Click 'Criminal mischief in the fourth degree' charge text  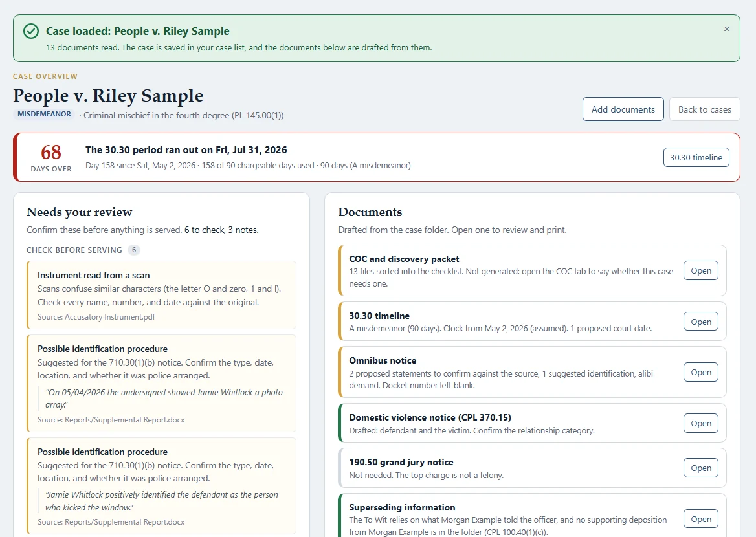[184, 115]
